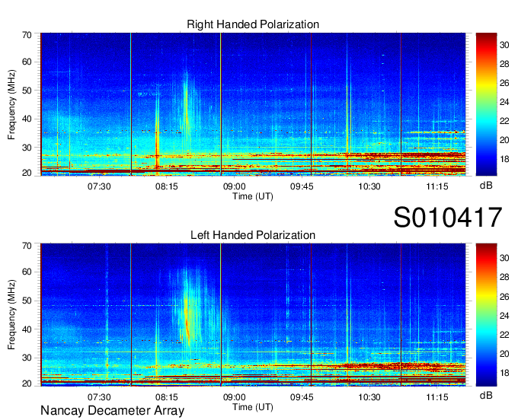Click the color bar beside Left Handed plot
Viewport: 518px width, 420px height.
tap(486, 315)
